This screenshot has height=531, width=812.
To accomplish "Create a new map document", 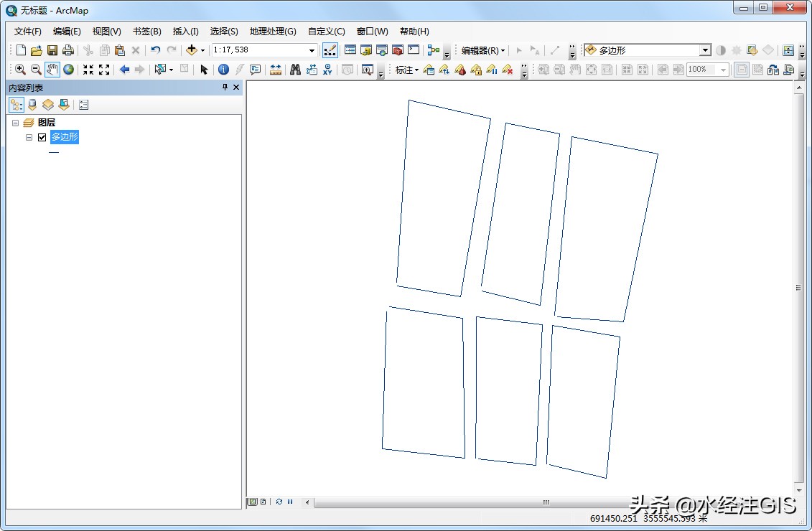I will pyautogui.click(x=21, y=50).
